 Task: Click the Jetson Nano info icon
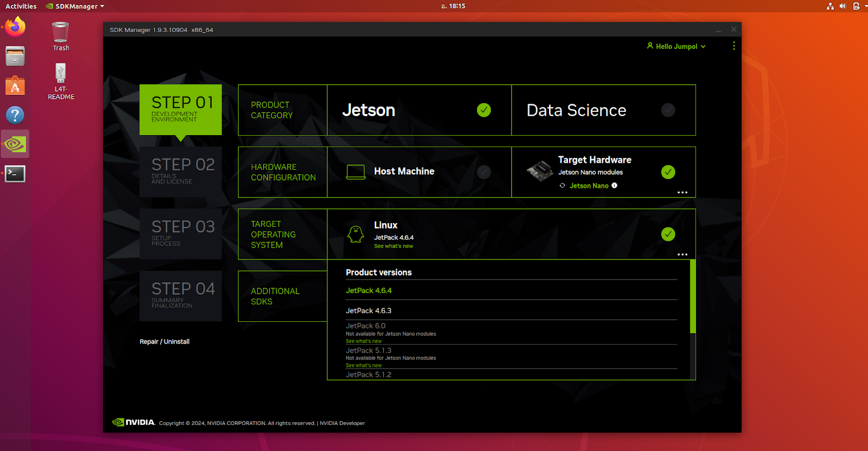pos(615,186)
